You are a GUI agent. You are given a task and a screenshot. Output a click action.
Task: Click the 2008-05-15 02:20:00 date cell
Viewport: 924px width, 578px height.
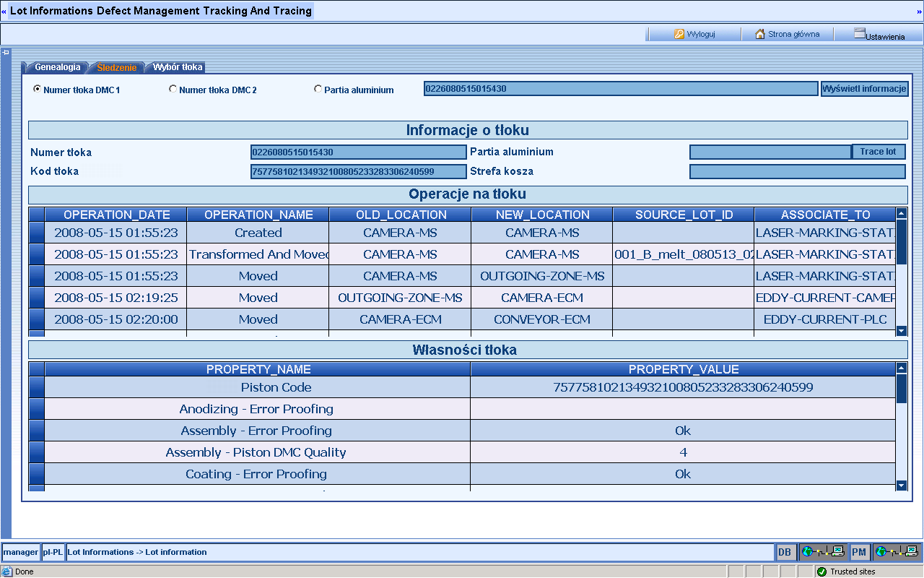116,319
